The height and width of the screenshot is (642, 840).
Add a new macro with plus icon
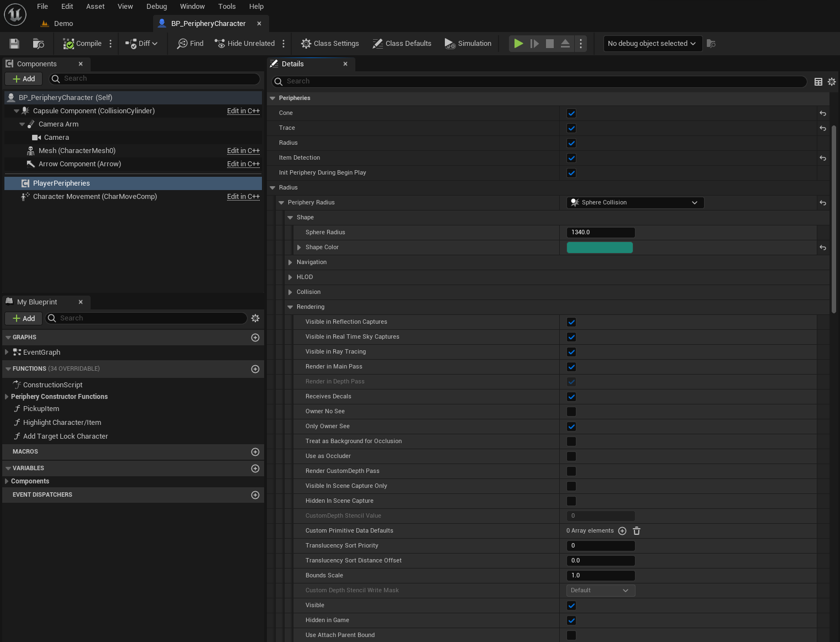[x=255, y=452]
